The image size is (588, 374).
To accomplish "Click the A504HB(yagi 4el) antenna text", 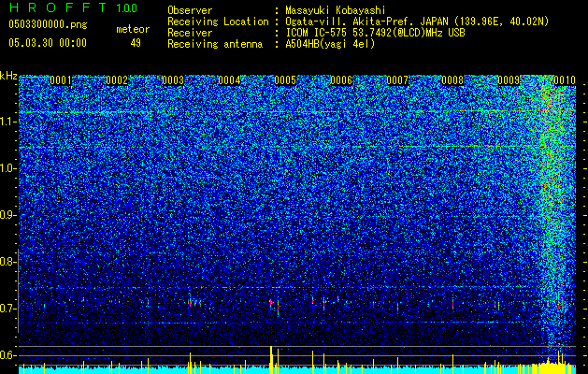I will (330, 44).
